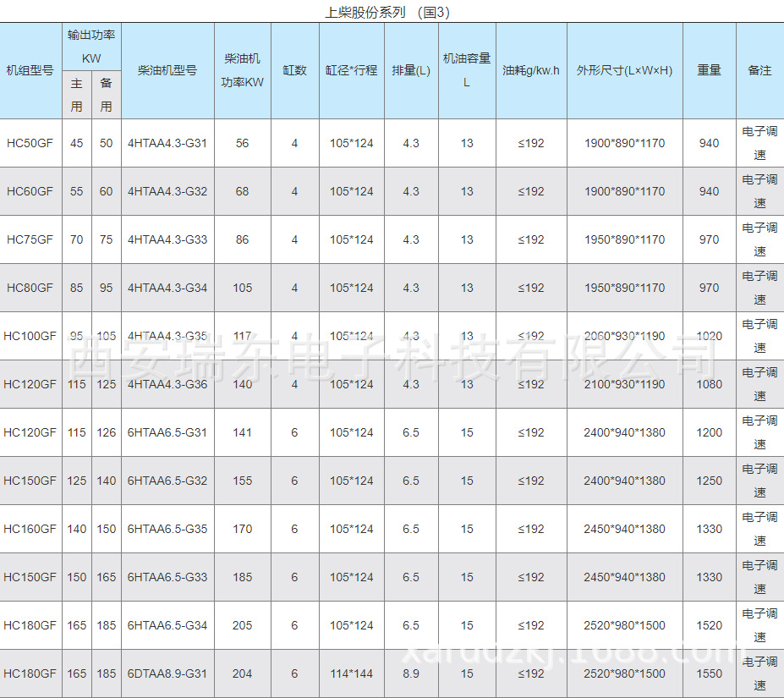This screenshot has height=698, width=784.
Task: Click the engine power value 170
Action: [x=243, y=529]
